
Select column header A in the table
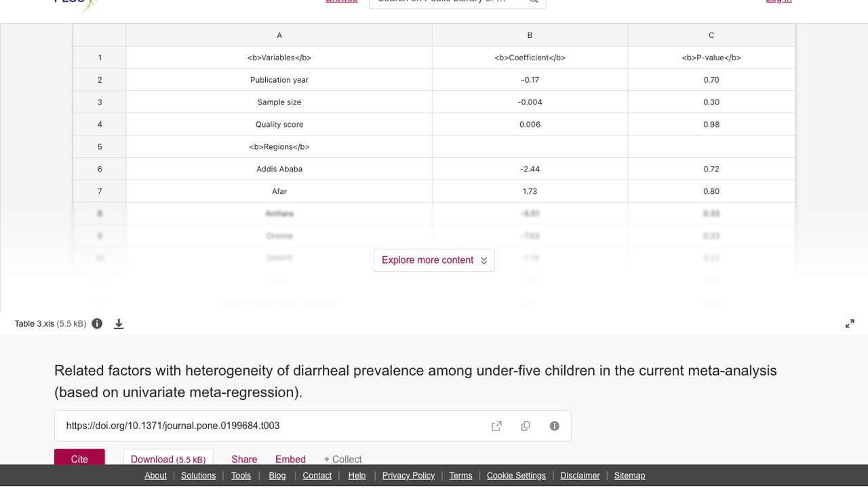(279, 35)
